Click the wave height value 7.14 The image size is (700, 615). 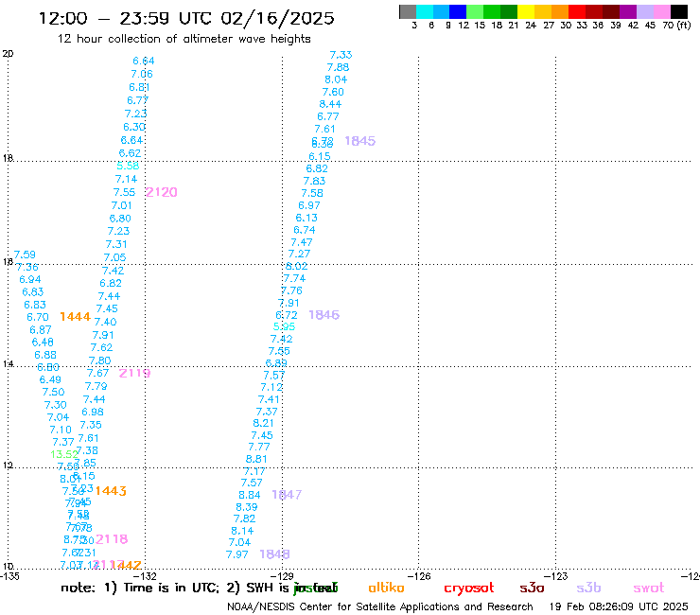click(126, 179)
